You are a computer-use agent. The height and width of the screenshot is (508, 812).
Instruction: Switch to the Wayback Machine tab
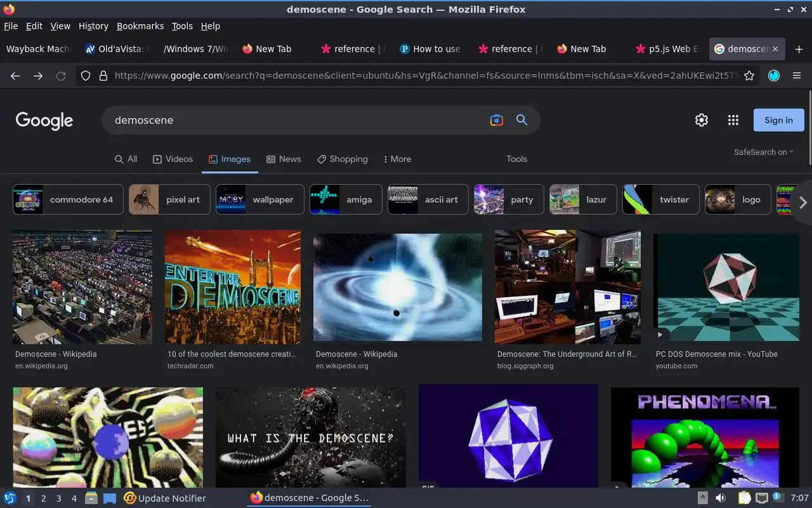pos(38,49)
